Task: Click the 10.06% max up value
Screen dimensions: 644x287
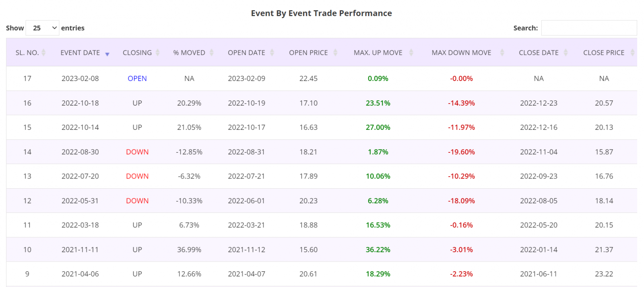Action: [378, 176]
